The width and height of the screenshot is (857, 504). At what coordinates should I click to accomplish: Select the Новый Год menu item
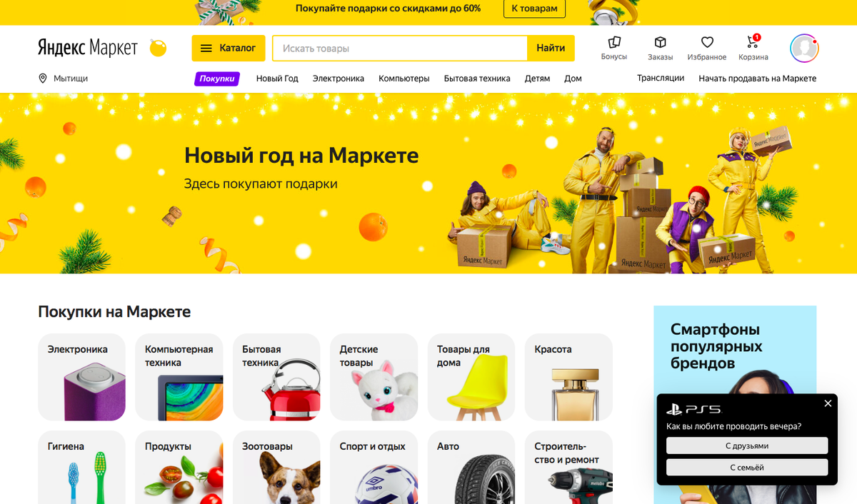click(x=277, y=79)
